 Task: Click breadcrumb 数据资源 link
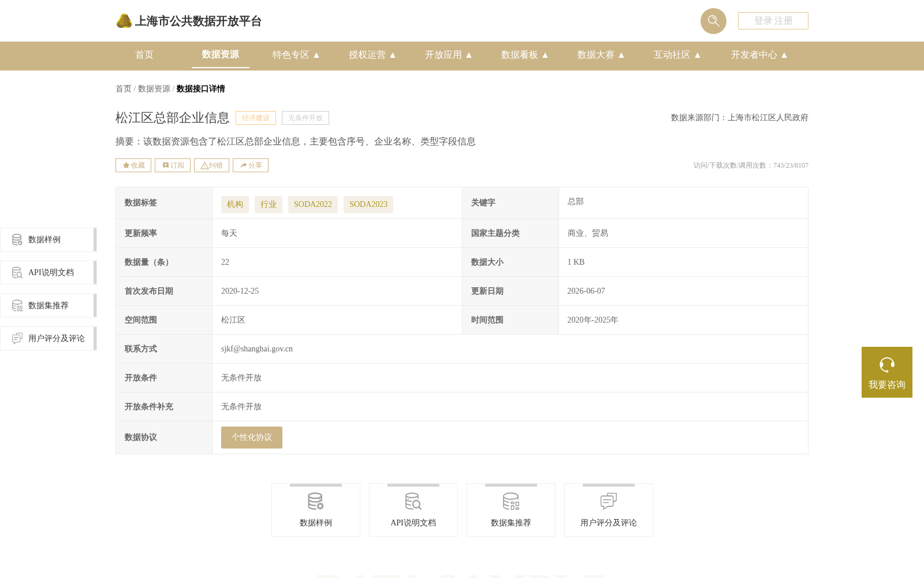click(154, 88)
